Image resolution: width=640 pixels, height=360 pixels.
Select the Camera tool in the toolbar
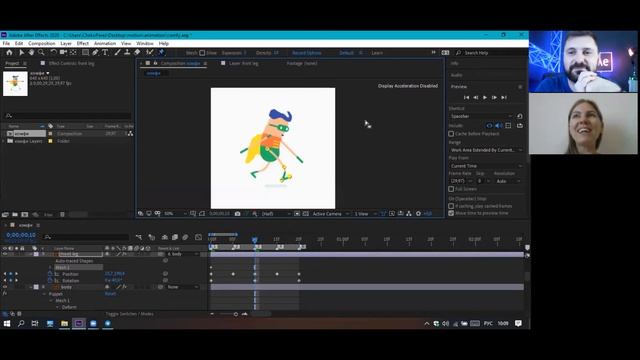(63, 52)
